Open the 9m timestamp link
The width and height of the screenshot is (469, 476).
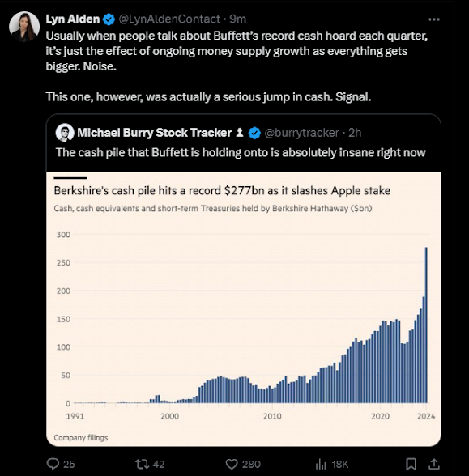pyautogui.click(x=237, y=19)
